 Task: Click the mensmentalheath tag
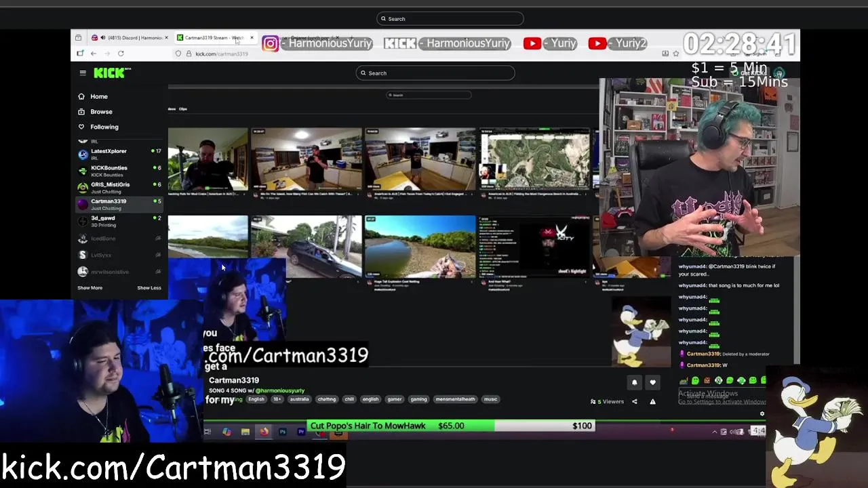[x=456, y=399]
